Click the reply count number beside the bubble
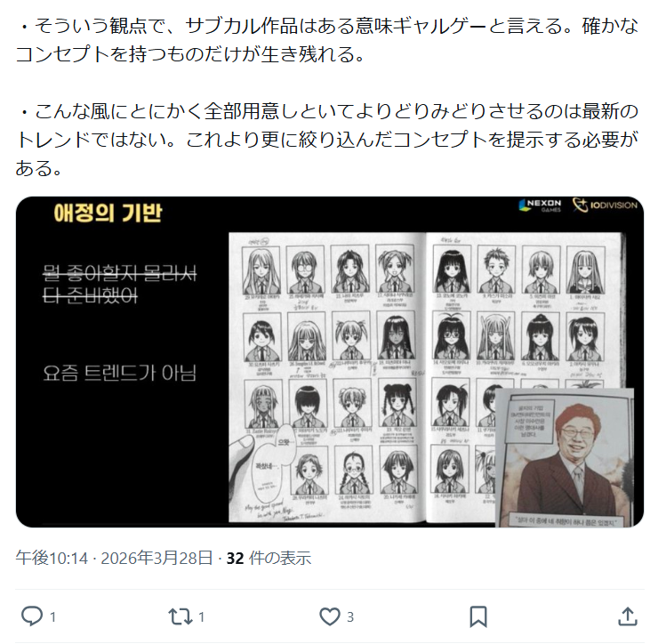 tap(52, 616)
